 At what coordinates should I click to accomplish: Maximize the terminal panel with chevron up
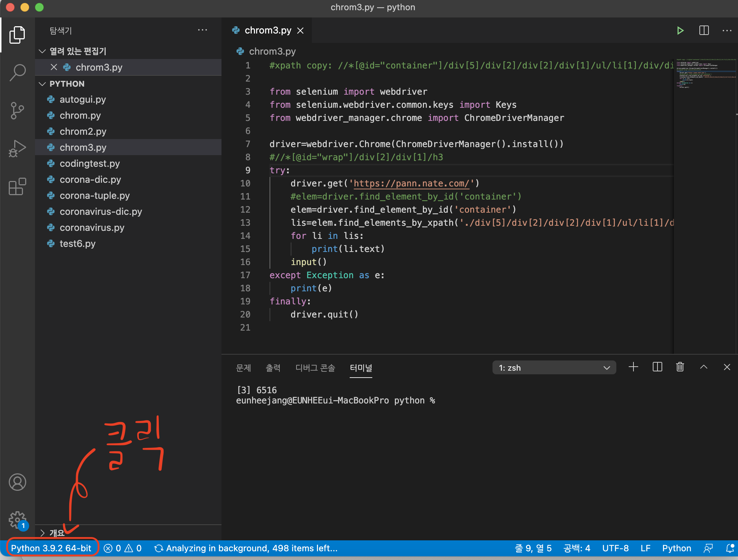pos(703,367)
